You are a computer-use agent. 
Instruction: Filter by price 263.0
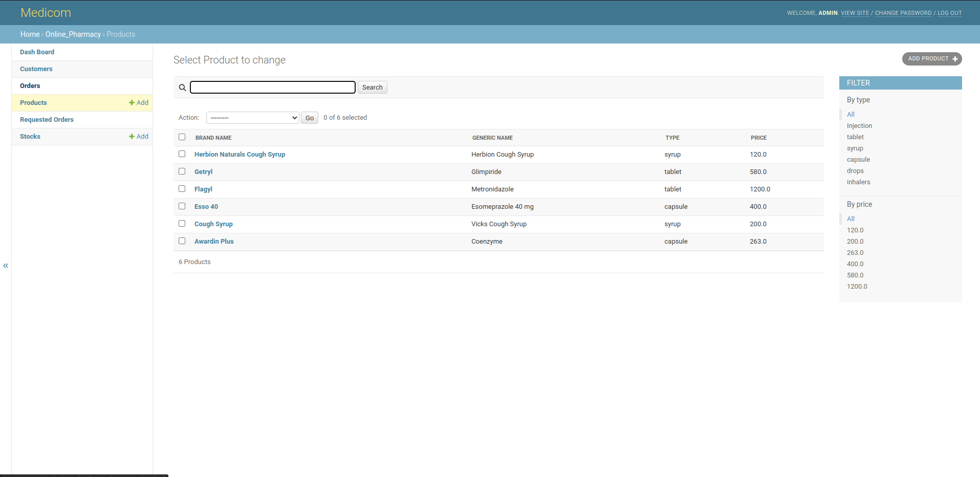coord(855,253)
